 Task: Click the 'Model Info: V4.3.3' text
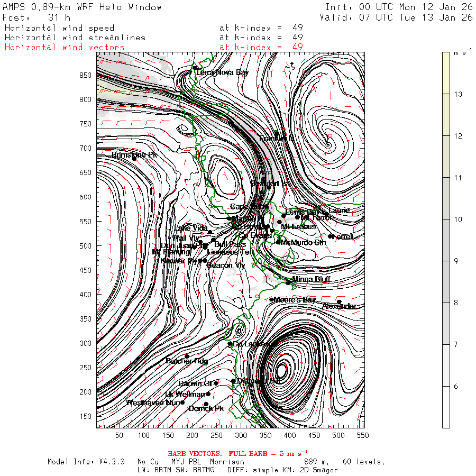click(86, 462)
